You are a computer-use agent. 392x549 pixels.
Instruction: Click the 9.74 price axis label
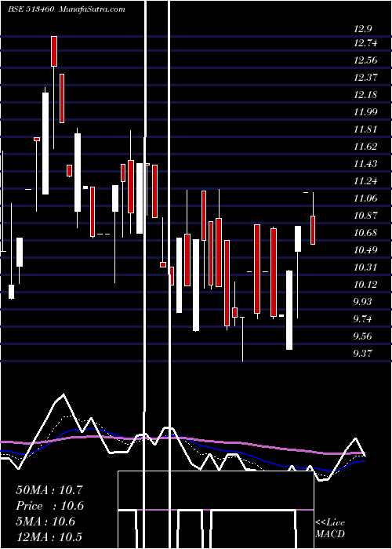(x=363, y=319)
